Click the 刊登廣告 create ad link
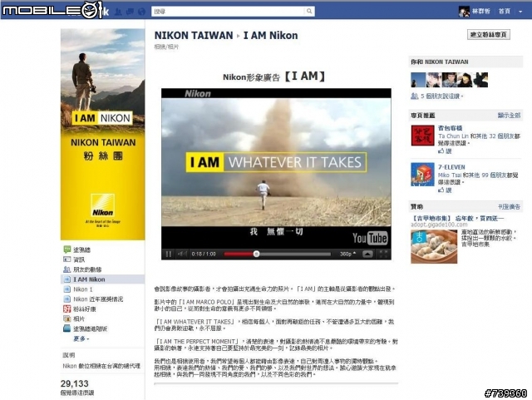Screen dimensions: 532x400 (x=509, y=207)
